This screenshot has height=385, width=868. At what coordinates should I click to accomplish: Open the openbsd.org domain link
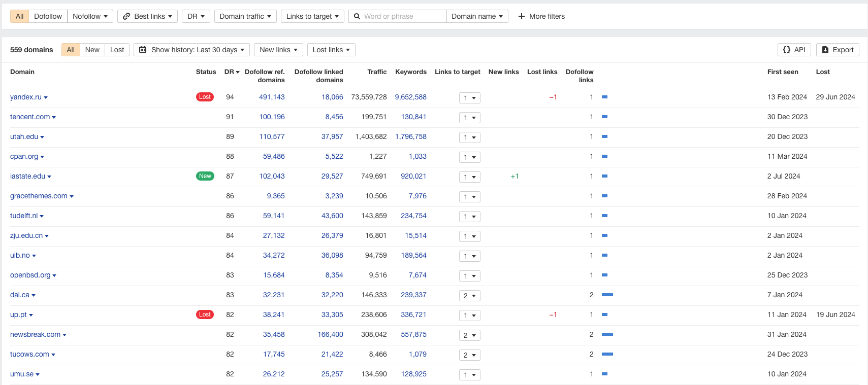pos(30,275)
